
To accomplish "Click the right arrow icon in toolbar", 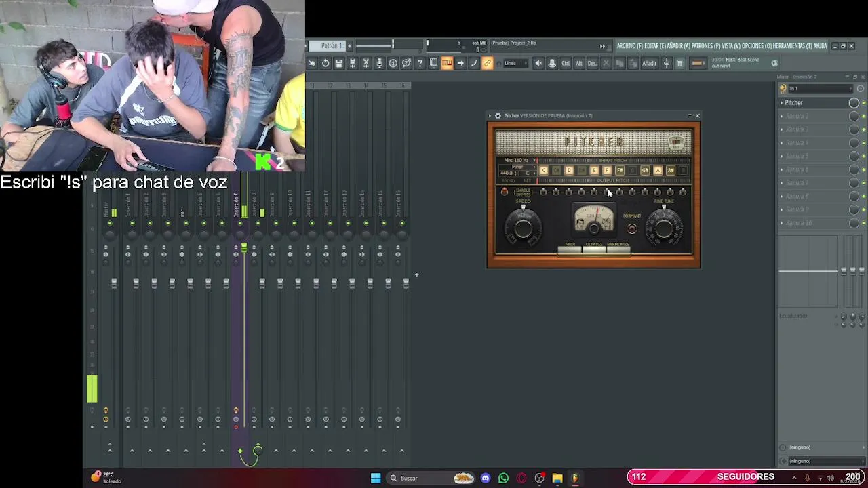I will click(x=460, y=63).
